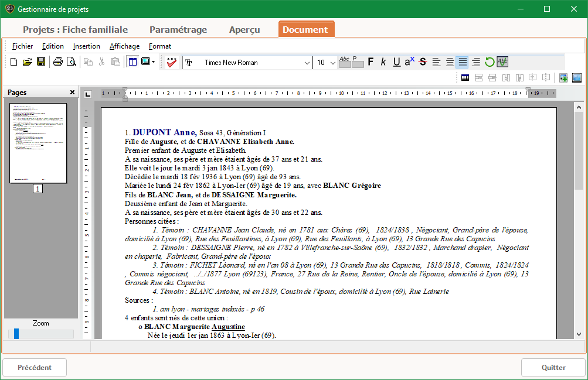Insert an image with green plus icon
This screenshot has width=588, height=380.
[x=563, y=78]
